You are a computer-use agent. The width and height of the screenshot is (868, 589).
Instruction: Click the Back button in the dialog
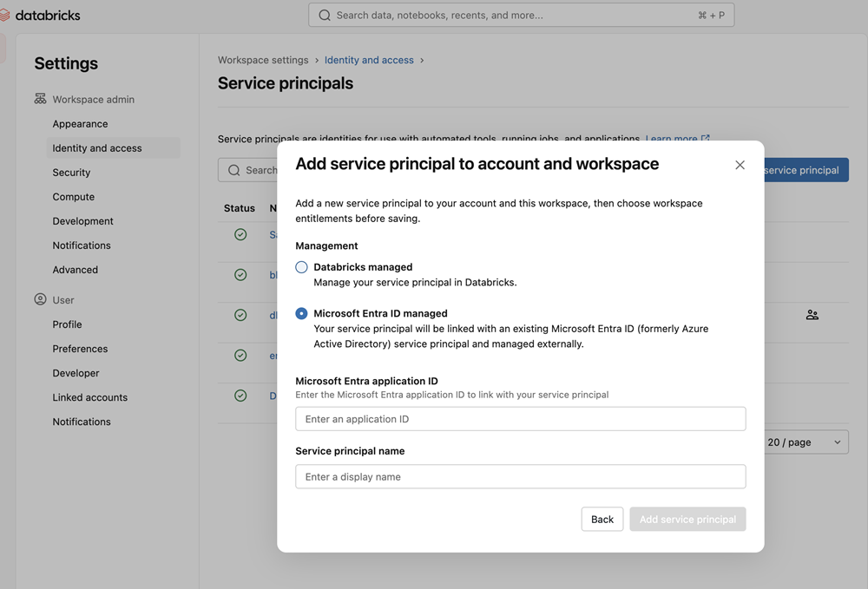click(x=602, y=520)
